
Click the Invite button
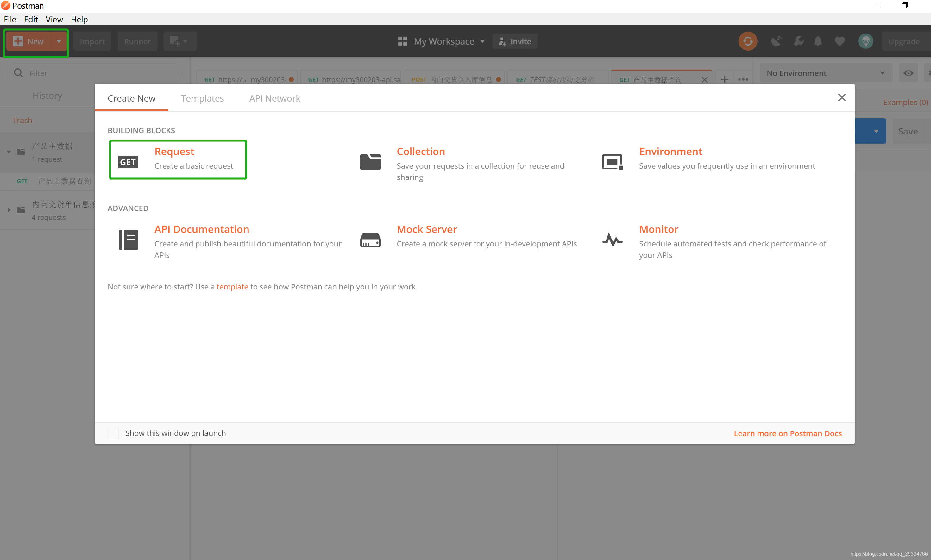pos(515,41)
